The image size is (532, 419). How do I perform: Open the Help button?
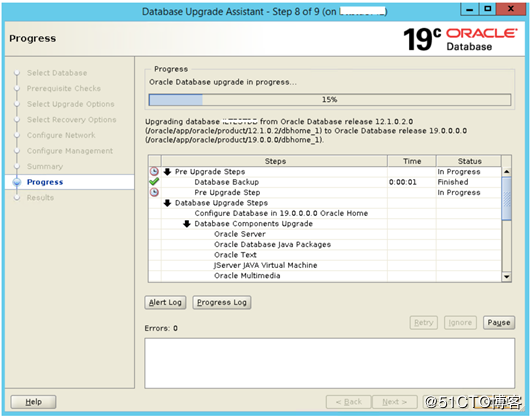point(33,402)
